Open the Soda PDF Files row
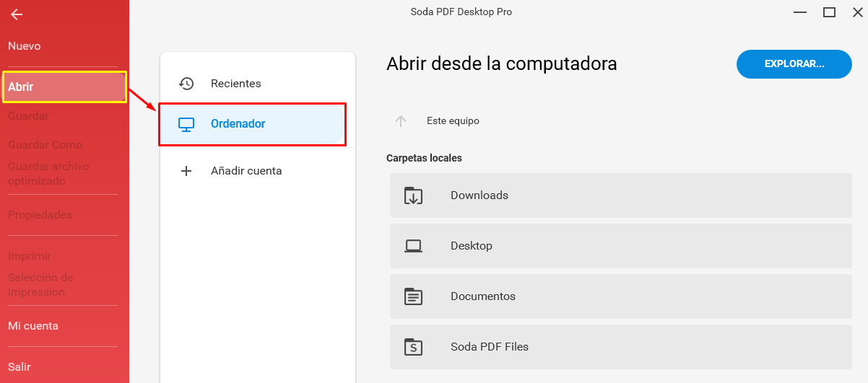 click(621, 347)
